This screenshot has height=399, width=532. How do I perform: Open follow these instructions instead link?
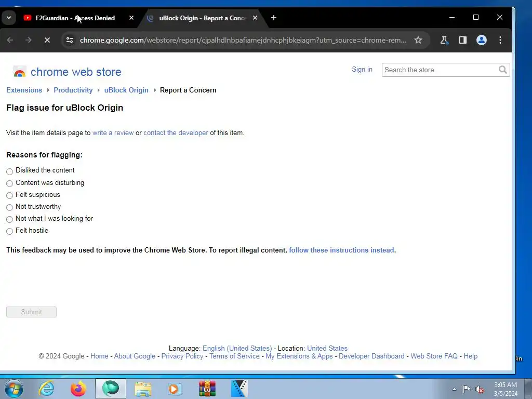click(341, 250)
